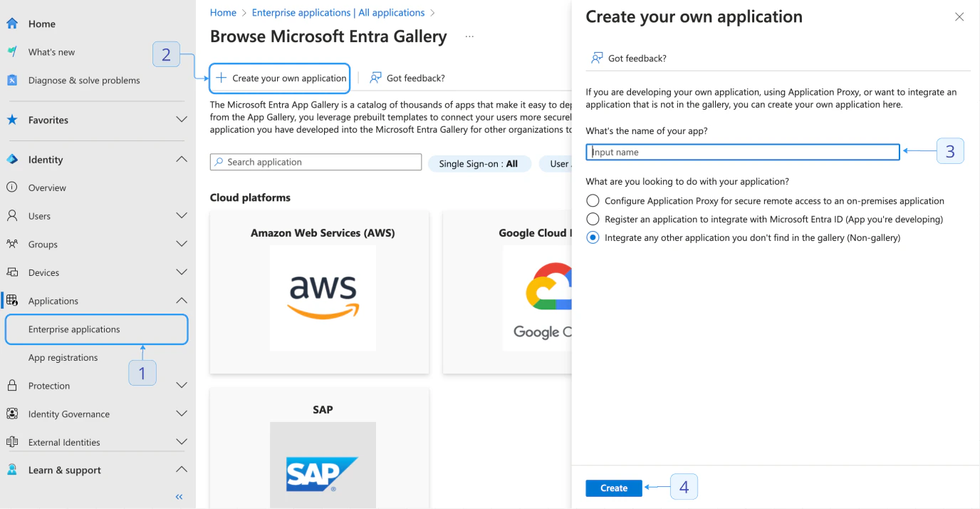Click the Favorites star icon
Image resolution: width=980 pixels, height=509 pixels.
pyautogui.click(x=12, y=120)
